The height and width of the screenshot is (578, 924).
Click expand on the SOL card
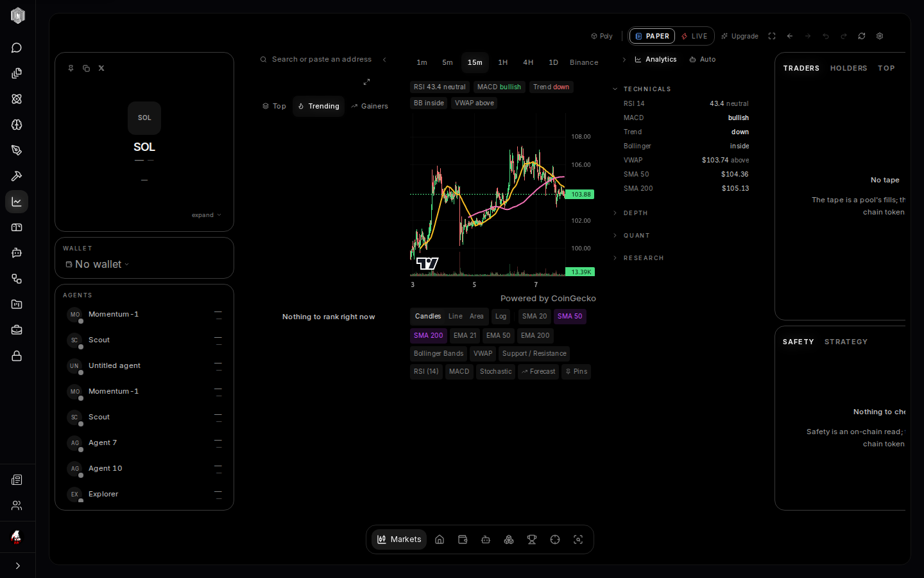point(206,215)
